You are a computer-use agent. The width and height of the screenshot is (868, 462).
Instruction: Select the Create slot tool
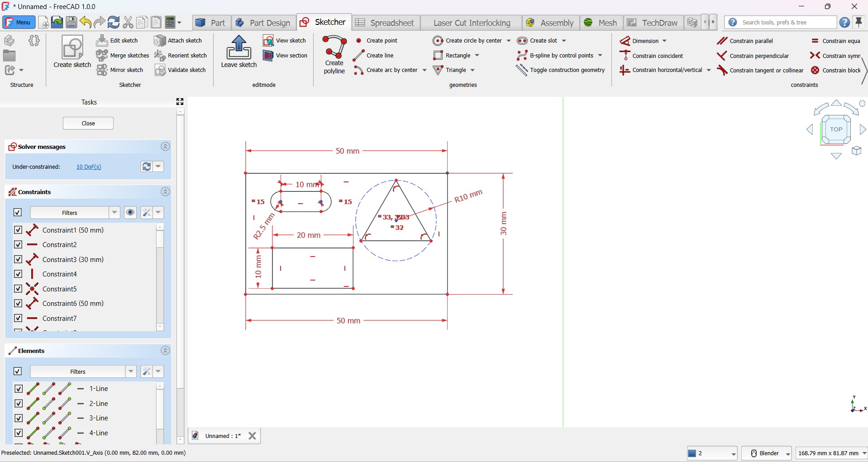[x=537, y=41]
